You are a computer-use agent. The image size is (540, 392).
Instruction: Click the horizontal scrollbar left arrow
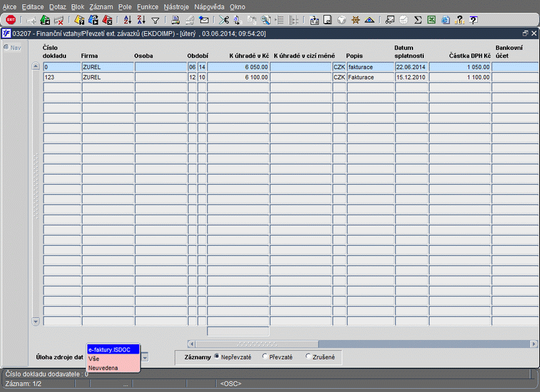pyautogui.click(x=192, y=344)
